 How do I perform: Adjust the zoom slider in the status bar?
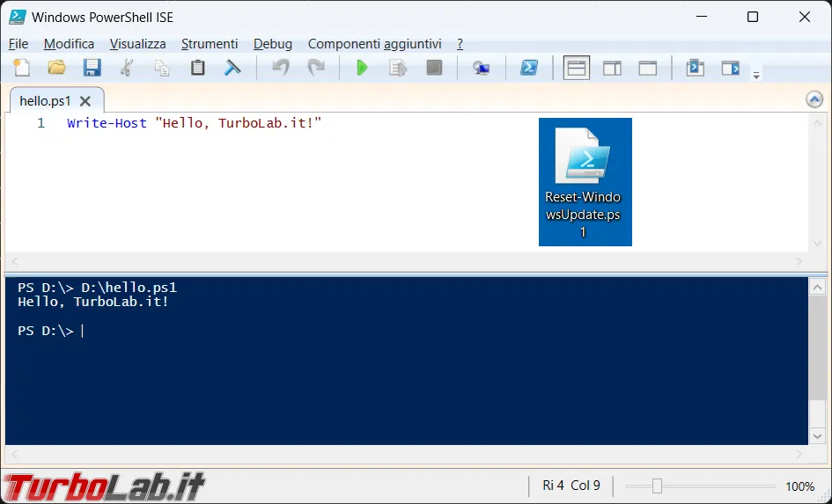(x=657, y=486)
